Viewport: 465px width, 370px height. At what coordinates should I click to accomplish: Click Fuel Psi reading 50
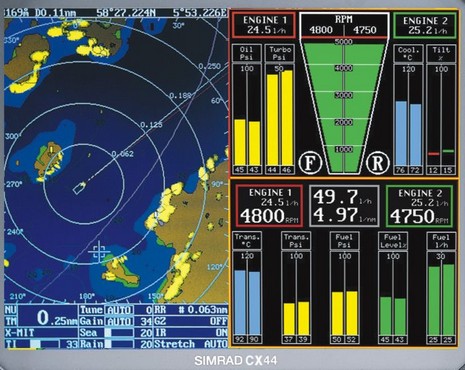[337, 340]
